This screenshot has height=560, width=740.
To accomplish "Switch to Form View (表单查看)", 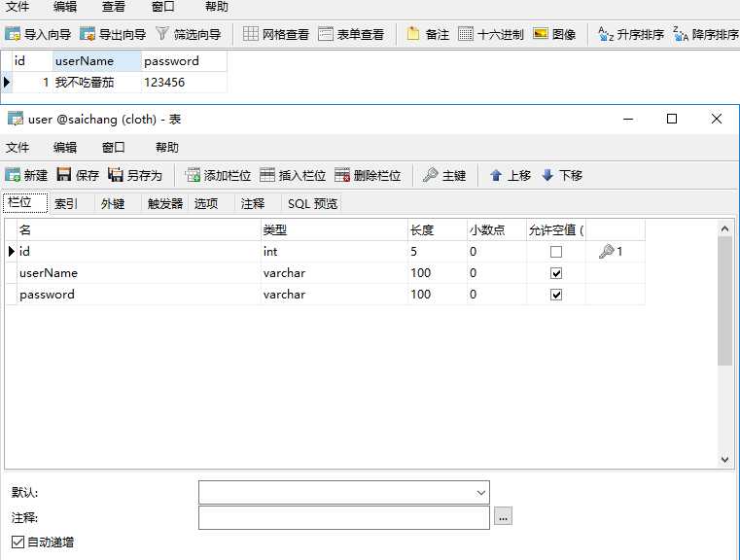I will pos(351,34).
